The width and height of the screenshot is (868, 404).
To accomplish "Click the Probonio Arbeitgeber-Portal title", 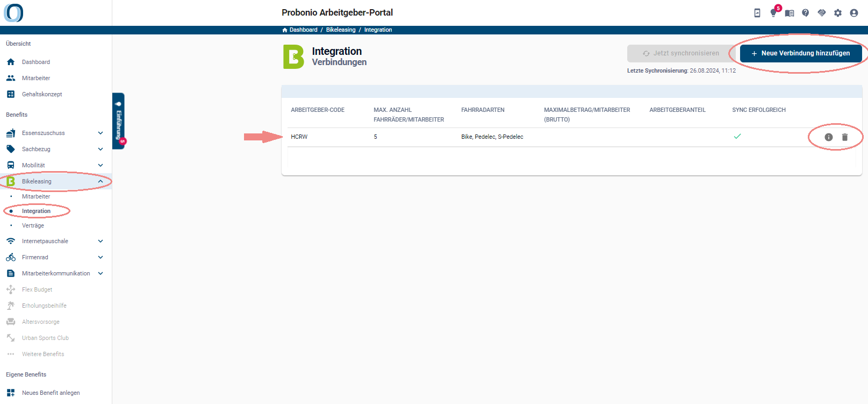I will (337, 12).
